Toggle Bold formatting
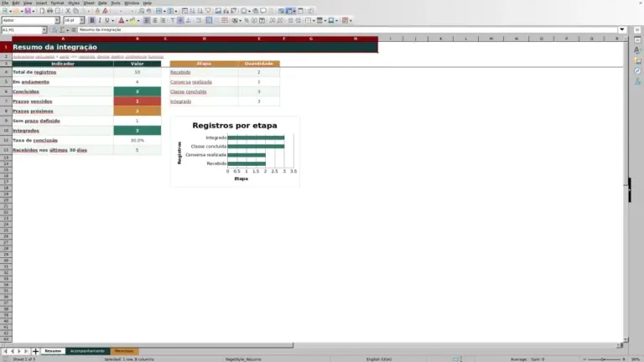This screenshot has height=362, width=644. pos(92,20)
